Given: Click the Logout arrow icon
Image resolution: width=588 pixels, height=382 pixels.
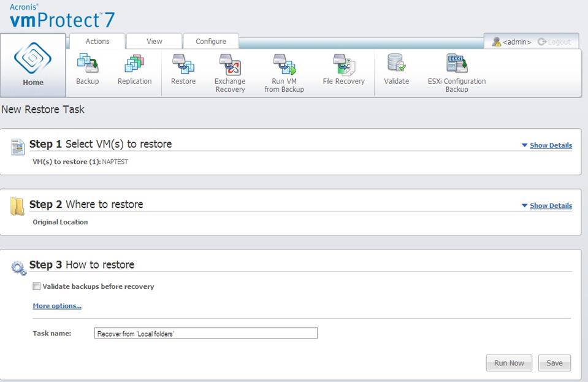Looking at the screenshot, I should (x=541, y=42).
